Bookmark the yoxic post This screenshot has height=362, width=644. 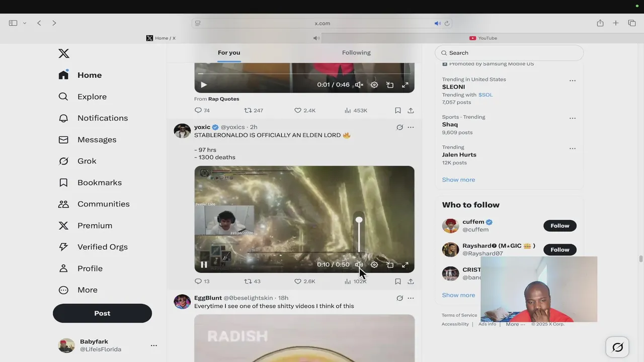(397, 281)
